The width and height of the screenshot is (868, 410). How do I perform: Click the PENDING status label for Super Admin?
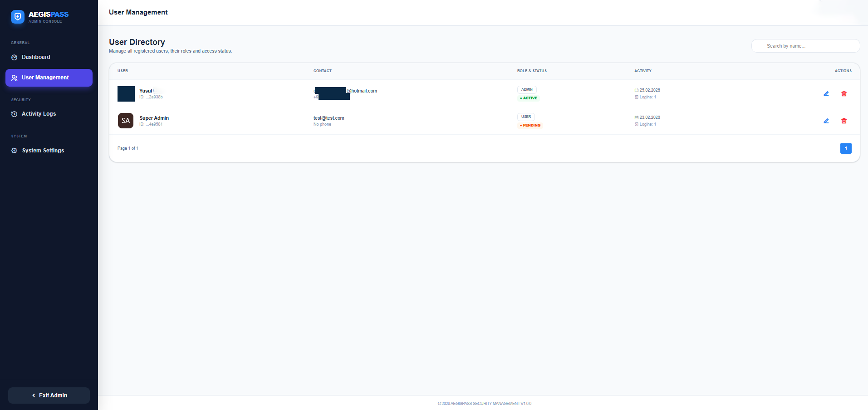530,125
